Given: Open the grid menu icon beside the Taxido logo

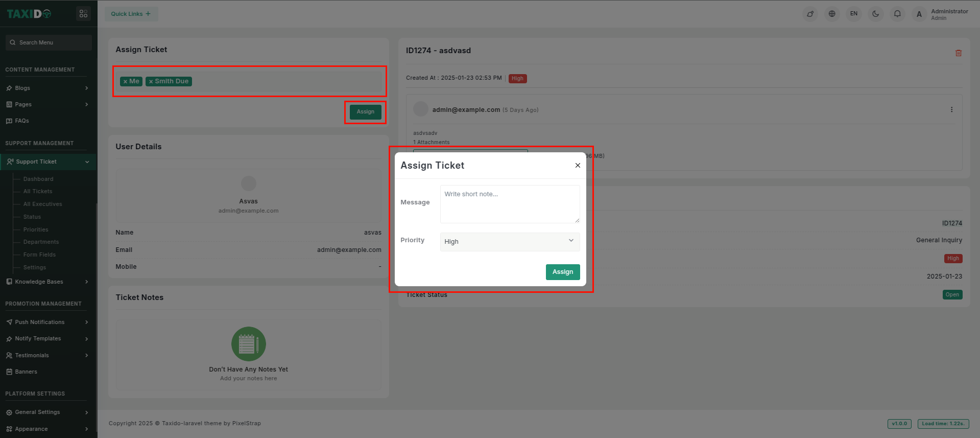Looking at the screenshot, I should [83, 14].
